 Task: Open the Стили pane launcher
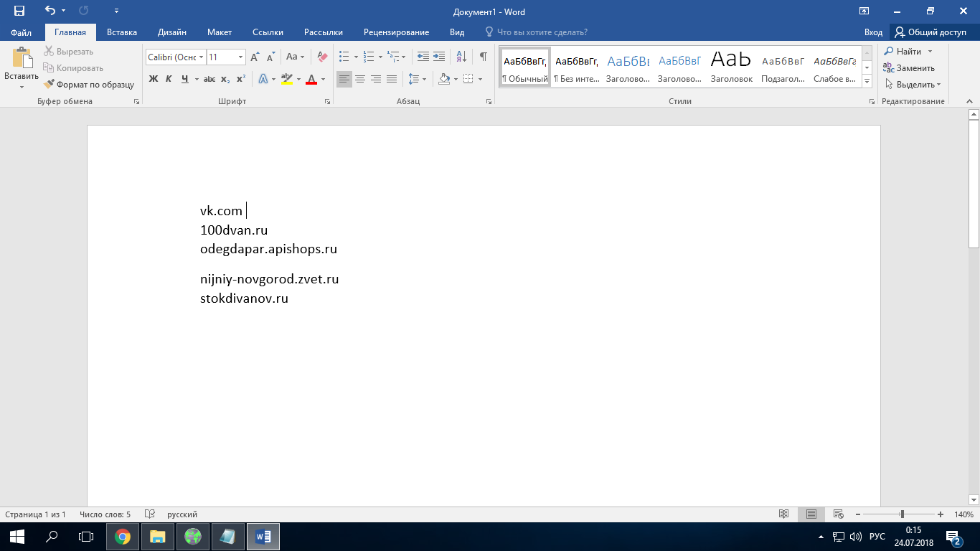click(872, 102)
